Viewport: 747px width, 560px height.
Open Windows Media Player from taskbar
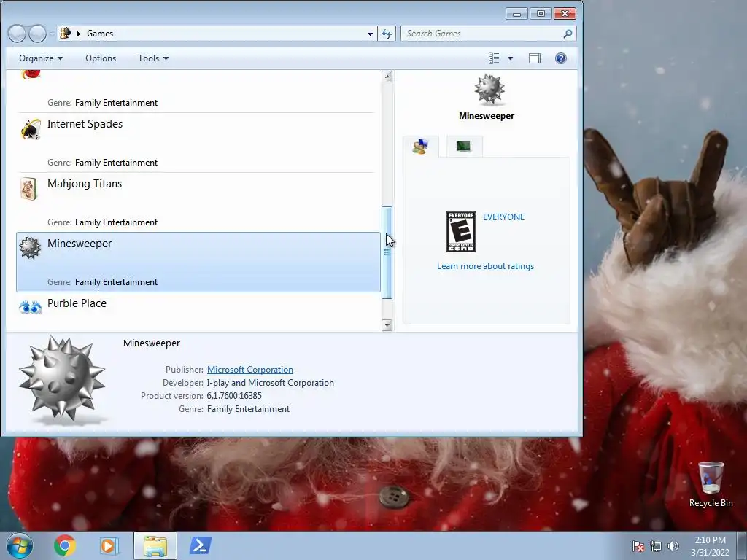click(x=109, y=545)
